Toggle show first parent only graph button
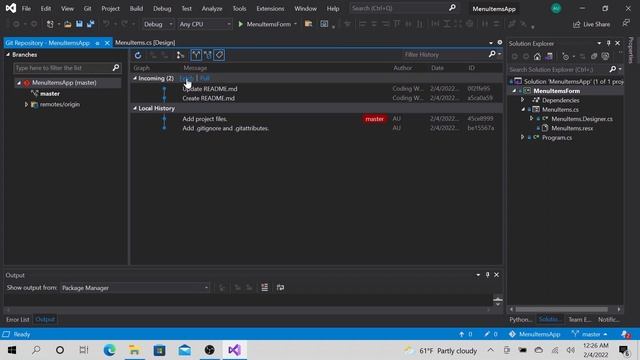Viewport: 640px width, 360px height. point(196,55)
